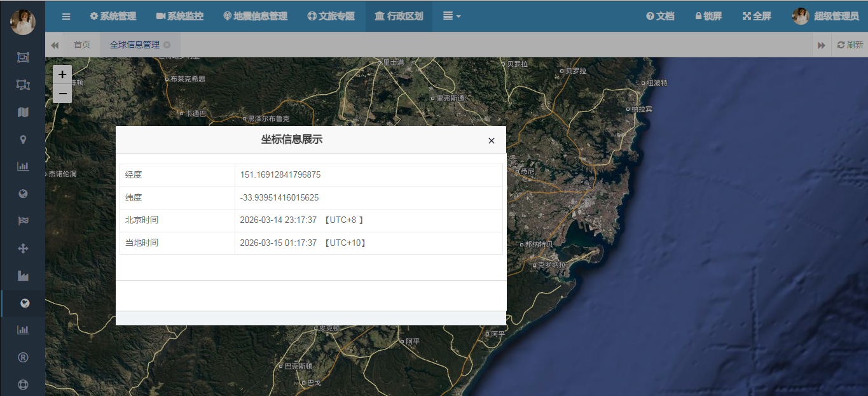868x396 pixels.
Task: Click the 2026-03-14 23:17:37 UTC+8 value
Action: tap(302, 220)
